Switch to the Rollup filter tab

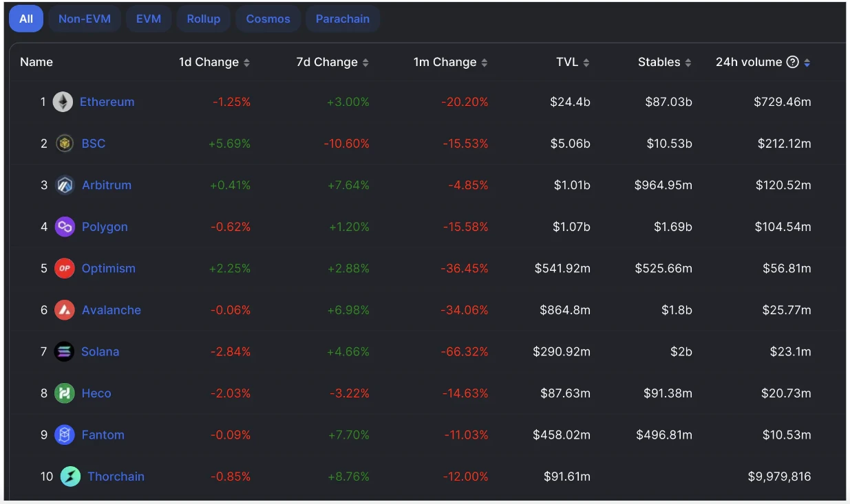204,19
